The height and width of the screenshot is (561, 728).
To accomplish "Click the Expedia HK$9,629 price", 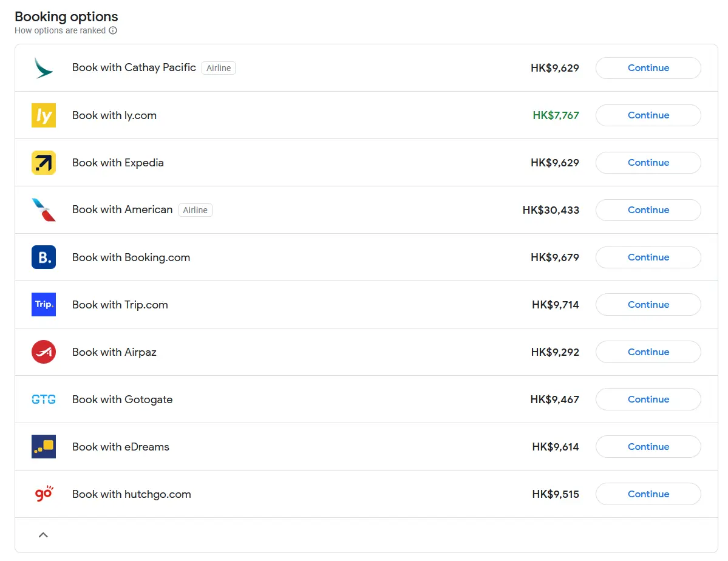I will pyautogui.click(x=555, y=163).
